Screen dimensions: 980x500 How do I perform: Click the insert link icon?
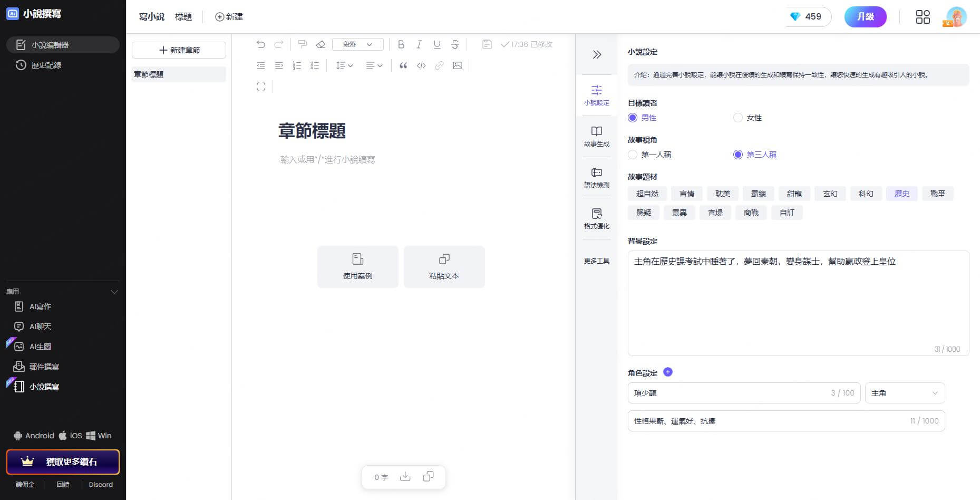439,65
